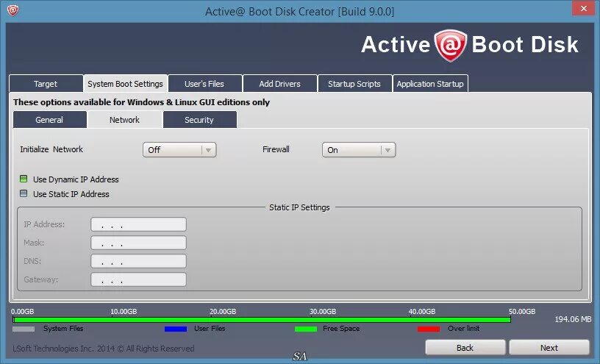The image size is (600, 364).
Task: Click the red Over limit legend swatch
Action: point(429,329)
